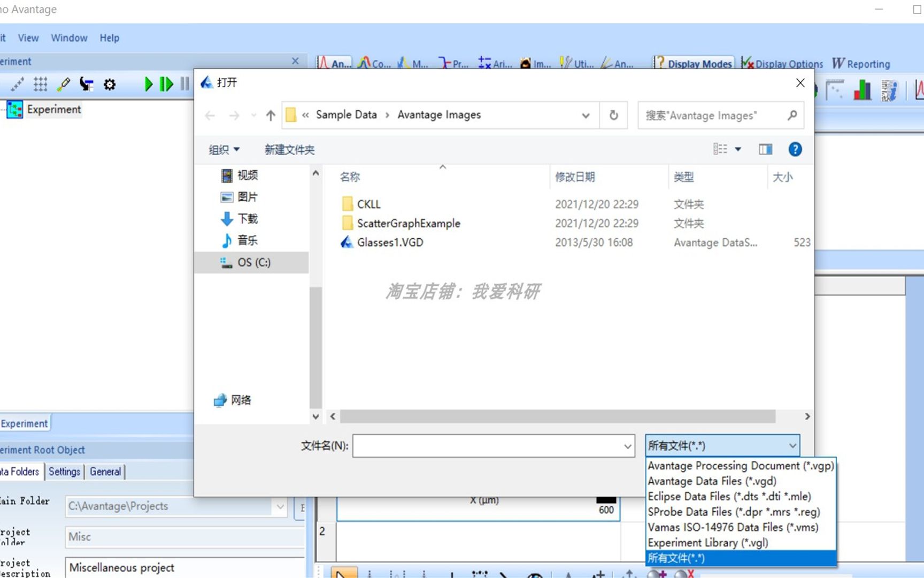924x578 pixels.
Task: Close the 打开 dialog
Action: [x=800, y=82]
